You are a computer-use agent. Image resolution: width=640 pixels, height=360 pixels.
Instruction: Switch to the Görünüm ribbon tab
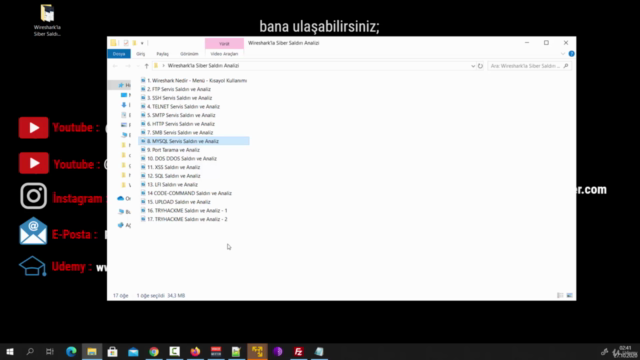coord(189,54)
